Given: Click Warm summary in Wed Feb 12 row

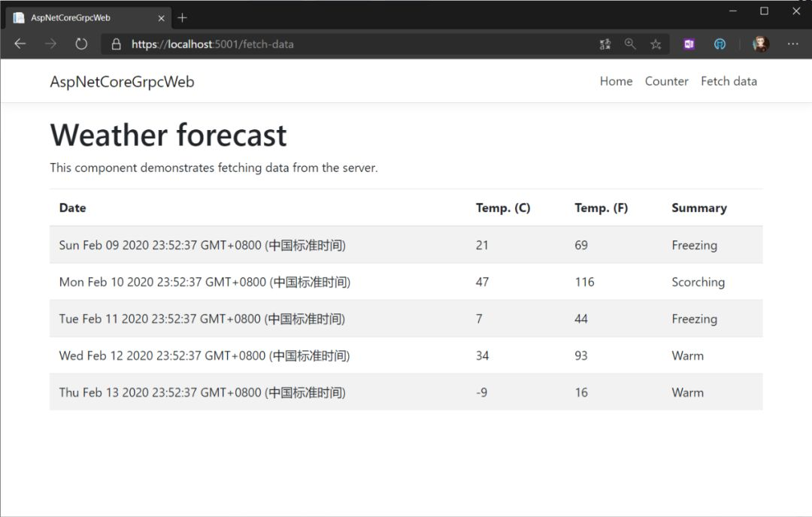Looking at the screenshot, I should coord(688,356).
